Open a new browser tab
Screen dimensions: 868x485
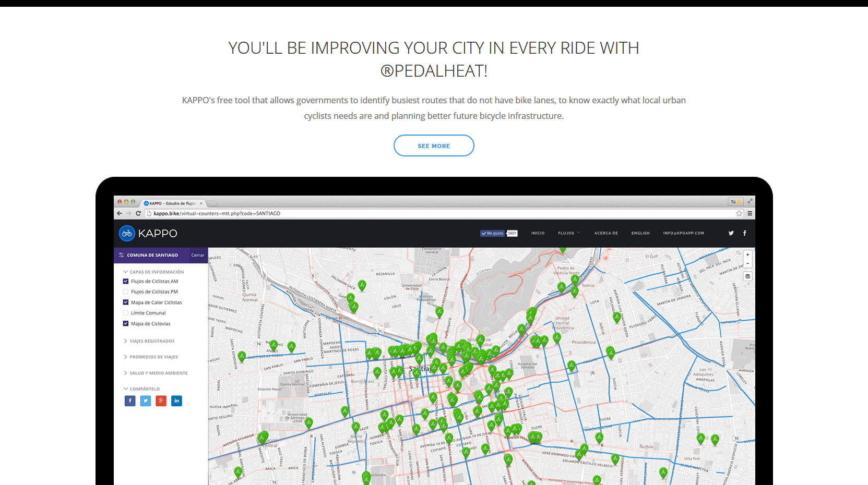point(212,203)
